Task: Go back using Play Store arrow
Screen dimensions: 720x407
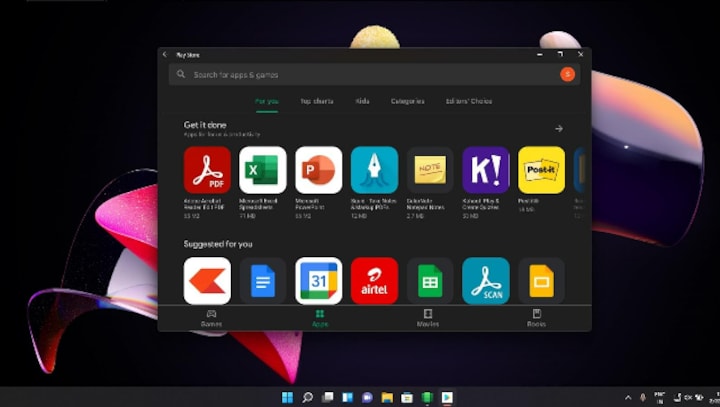Action: [x=165, y=54]
